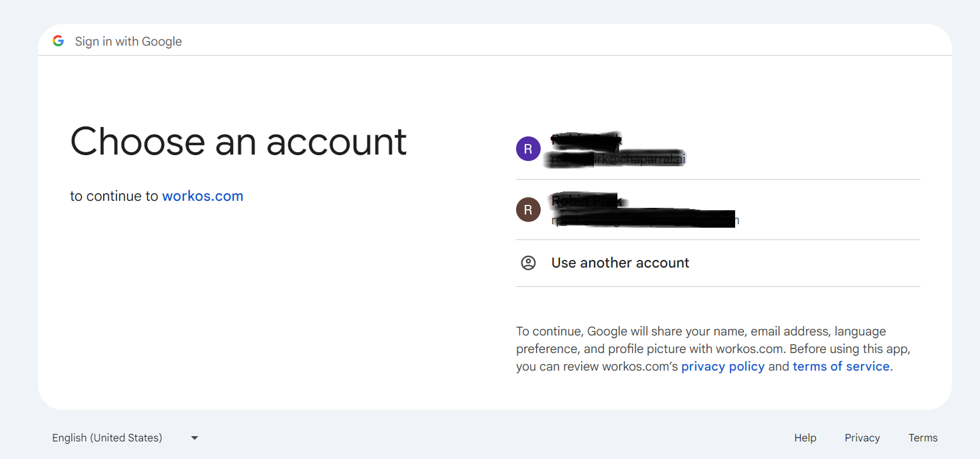Open the privacy policy link

[722, 366]
